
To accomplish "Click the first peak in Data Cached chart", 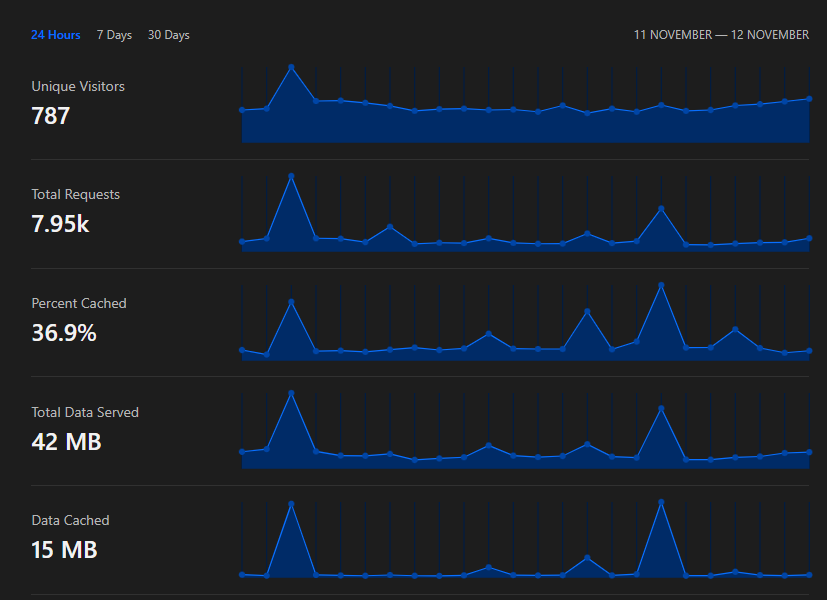I will pyautogui.click(x=291, y=504).
